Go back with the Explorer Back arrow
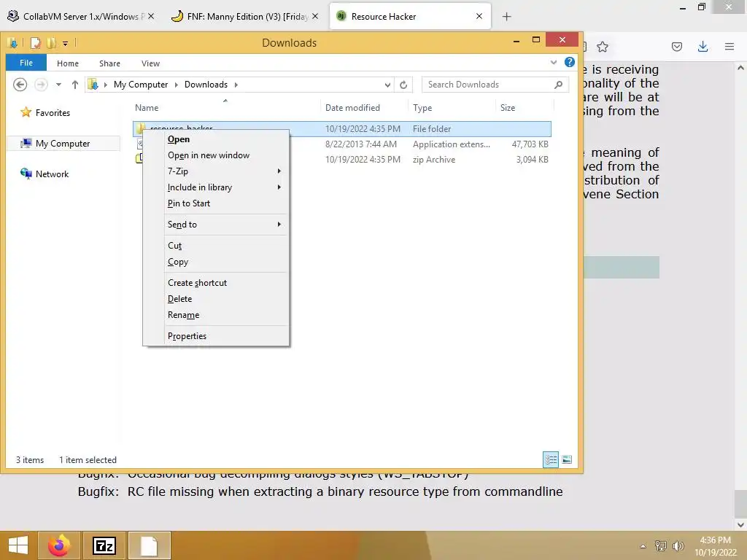 point(20,85)
